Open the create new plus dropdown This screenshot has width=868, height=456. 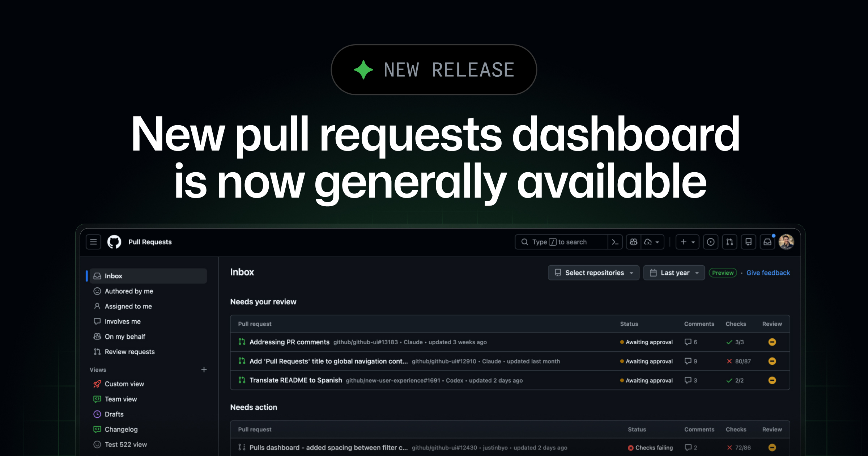(688, 242)
